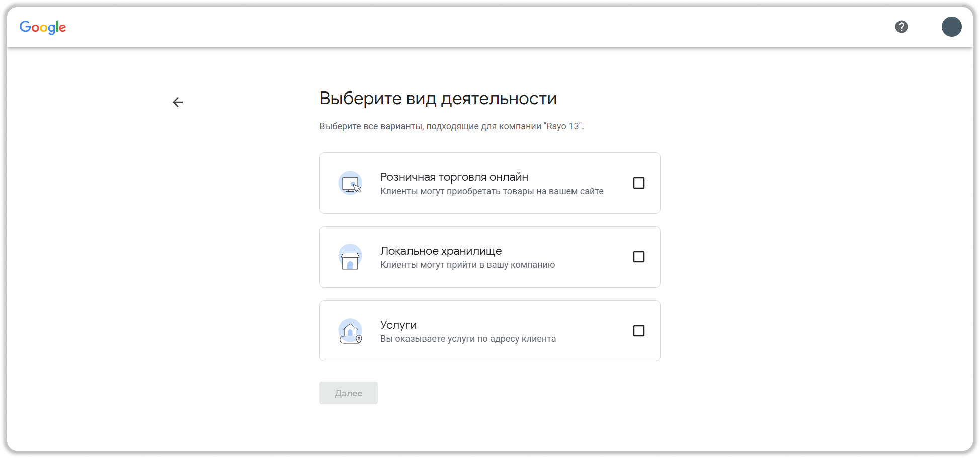Open the help question mark icon
The image size is (980, 458).
(902, 27)
